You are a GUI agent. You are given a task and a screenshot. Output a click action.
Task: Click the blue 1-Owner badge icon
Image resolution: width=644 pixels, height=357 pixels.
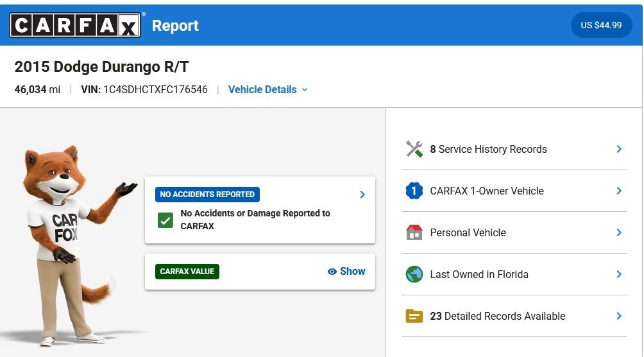tap(414, 191)
